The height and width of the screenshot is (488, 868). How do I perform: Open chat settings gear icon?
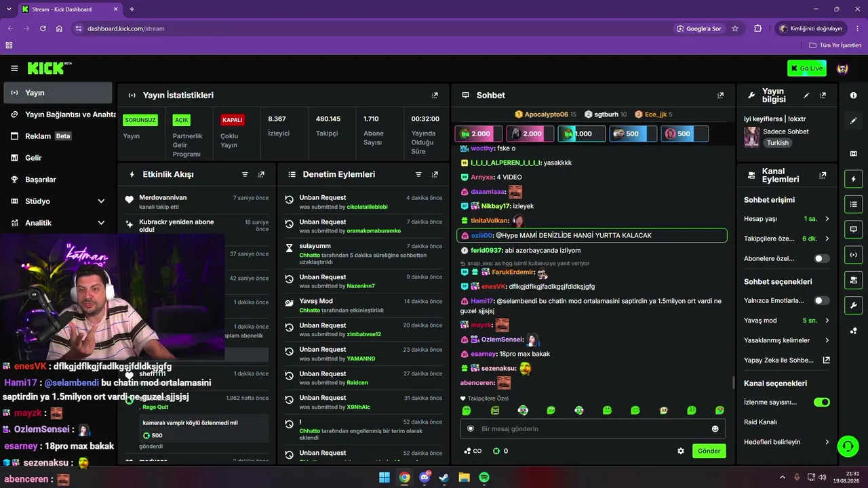681,451
